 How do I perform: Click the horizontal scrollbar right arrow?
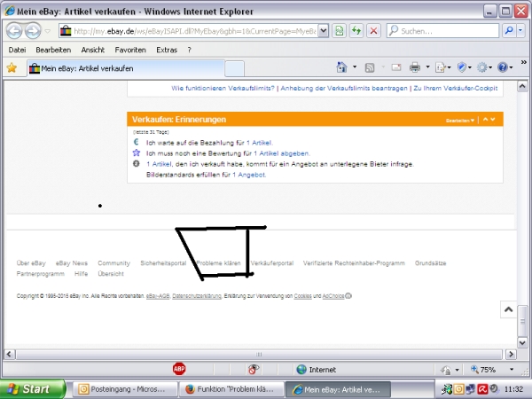tap(511, 355)
